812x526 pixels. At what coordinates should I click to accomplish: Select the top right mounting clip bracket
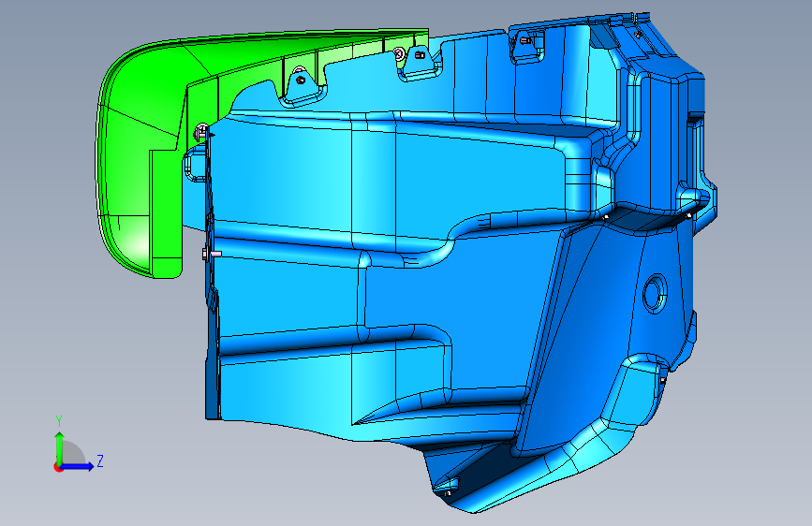coord(527,45)
